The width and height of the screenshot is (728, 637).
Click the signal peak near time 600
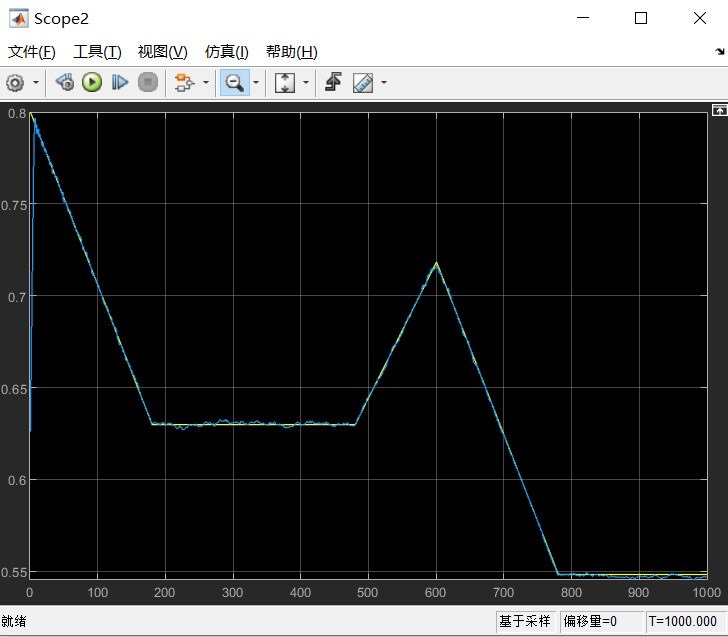pyautogui.click(x=436, y=263)
